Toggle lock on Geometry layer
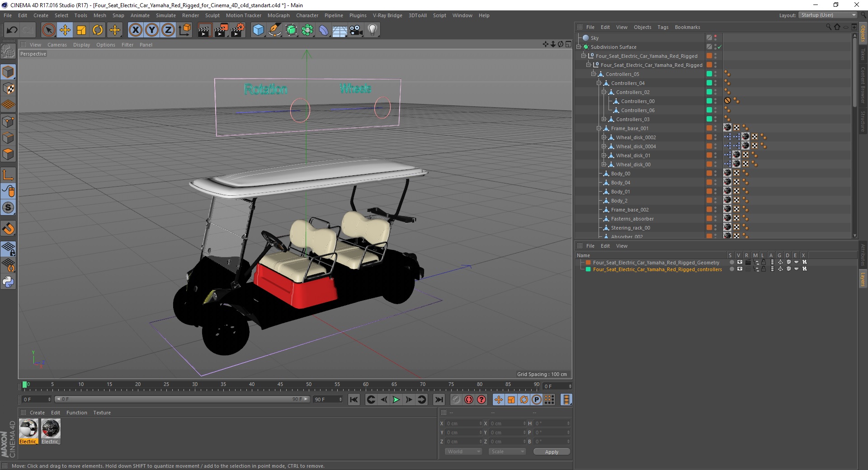868x470 pixels. point(764,262)
